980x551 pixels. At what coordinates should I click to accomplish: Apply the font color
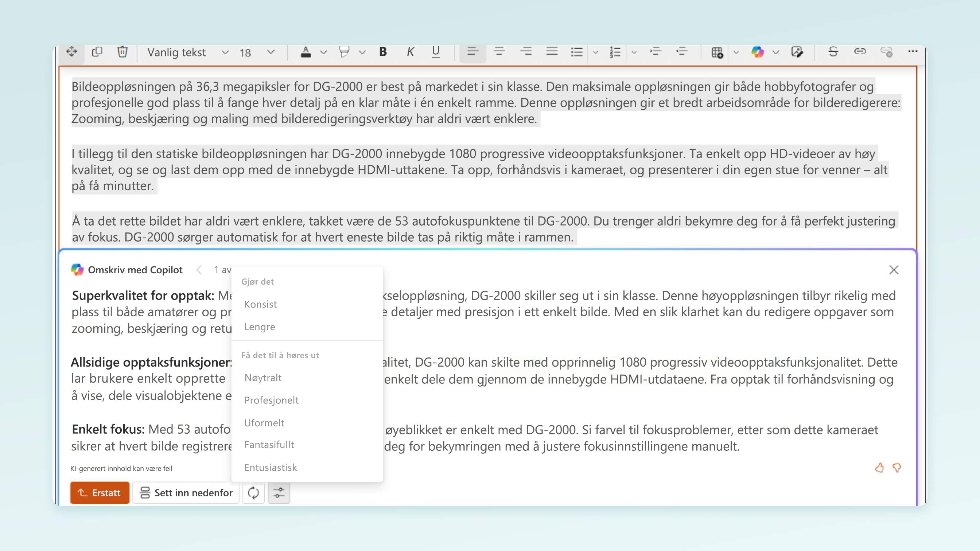pyautogui.click(x=306, y=52)
